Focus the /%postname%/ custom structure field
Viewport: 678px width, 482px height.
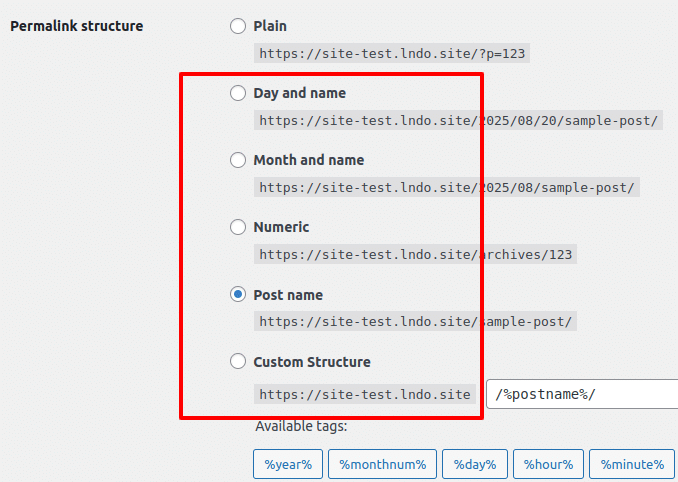click(582, 394)
